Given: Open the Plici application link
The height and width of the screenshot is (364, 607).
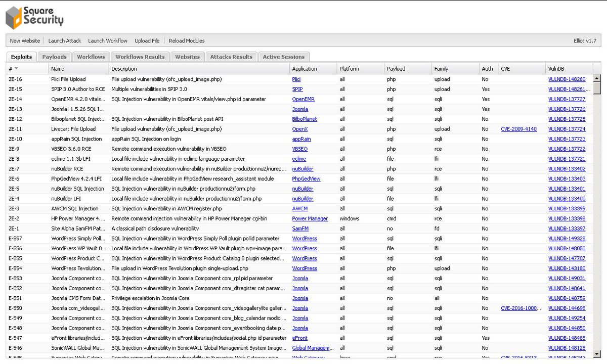Looking at the screenshot, I should [296, 79].
